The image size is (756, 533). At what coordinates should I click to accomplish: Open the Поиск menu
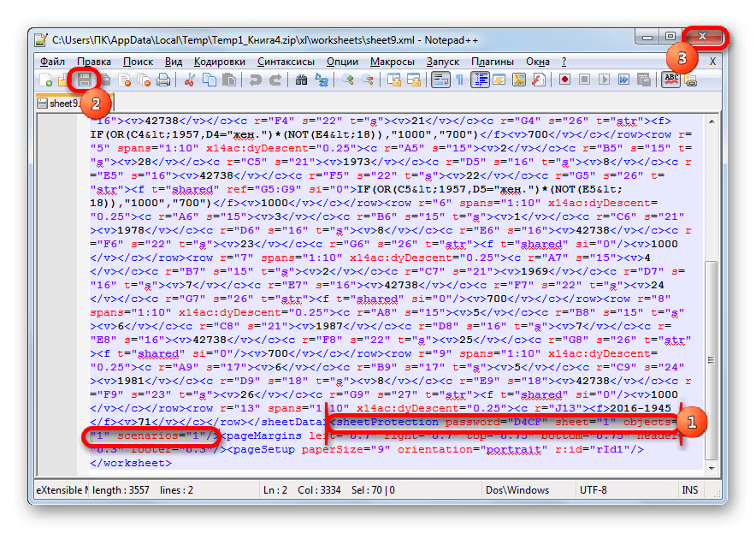[x=138, y=62]
